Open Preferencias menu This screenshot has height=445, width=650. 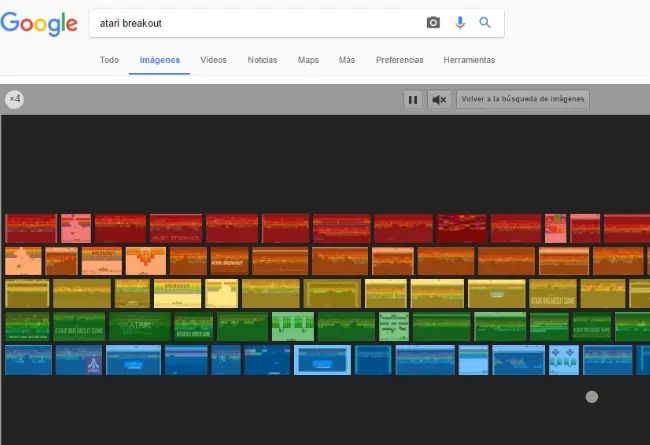click(x=400, y=60)
